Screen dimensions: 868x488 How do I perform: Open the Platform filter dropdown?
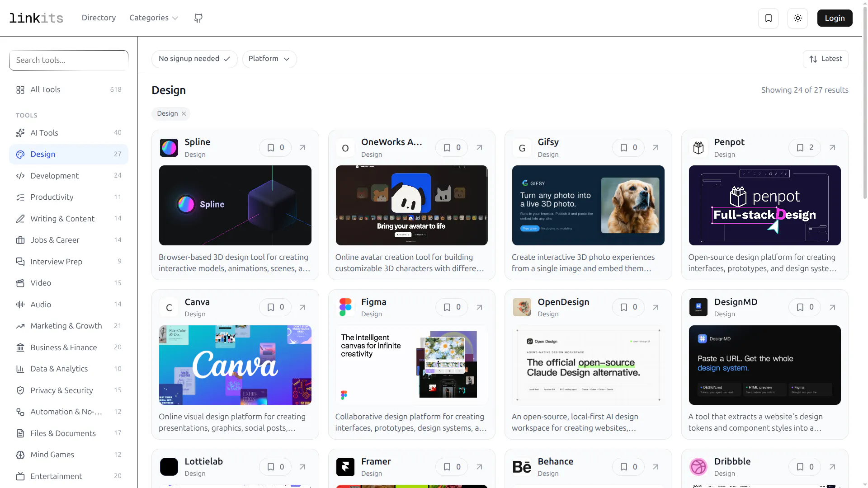269,59
